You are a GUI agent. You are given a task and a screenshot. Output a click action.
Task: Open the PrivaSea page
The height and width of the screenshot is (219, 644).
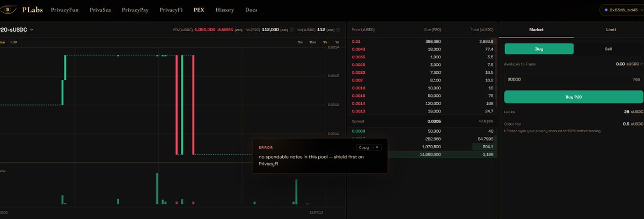(100, 10)
